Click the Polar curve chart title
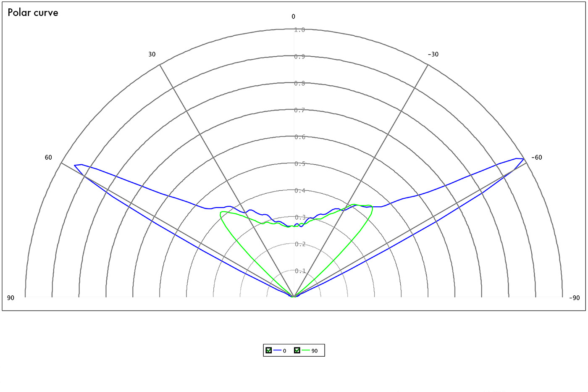This screenshot has height=392, width=588. tap(33, 13)
